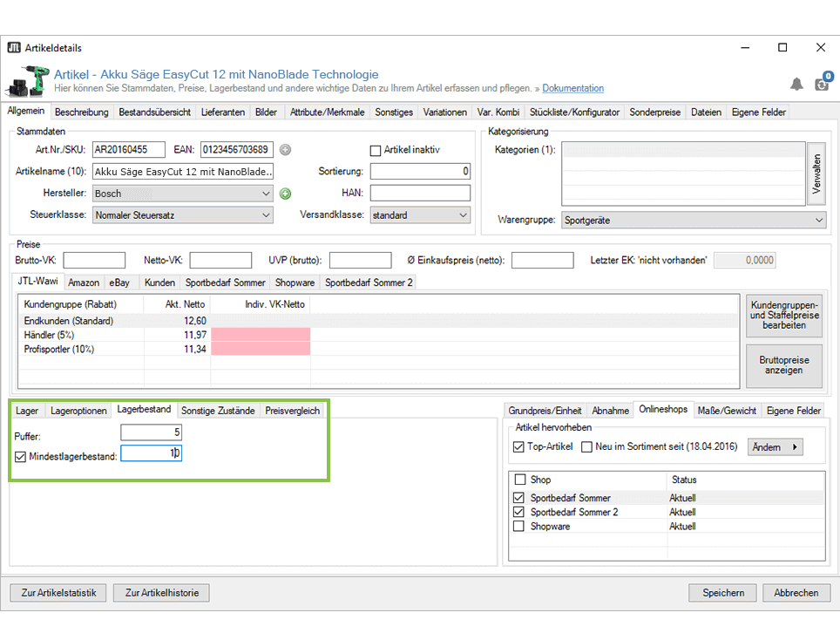Click the gray plus icon beside EAN
Screen dimensions: 840x633
285,149
